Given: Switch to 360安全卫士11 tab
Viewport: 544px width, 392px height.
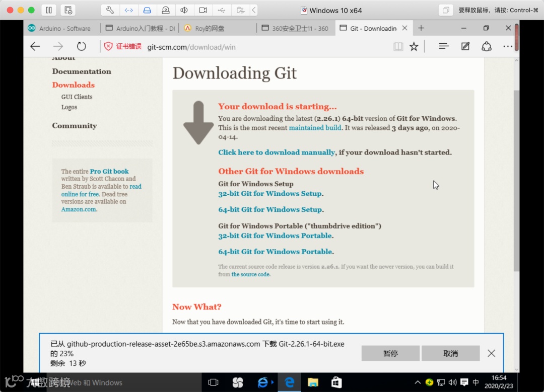Looking at the screenshot, I should (296, 28).
